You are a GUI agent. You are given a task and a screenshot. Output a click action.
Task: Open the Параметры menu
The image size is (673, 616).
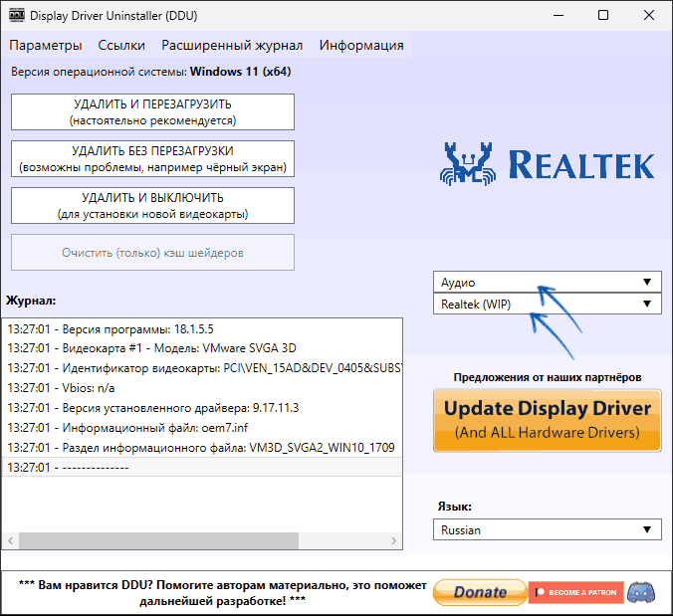tap(46, 45)
